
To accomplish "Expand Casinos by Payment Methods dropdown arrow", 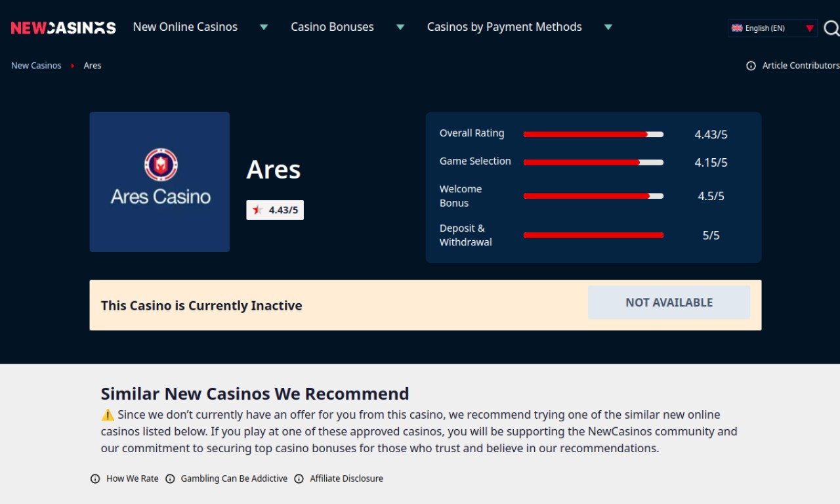I will point(608,27).
